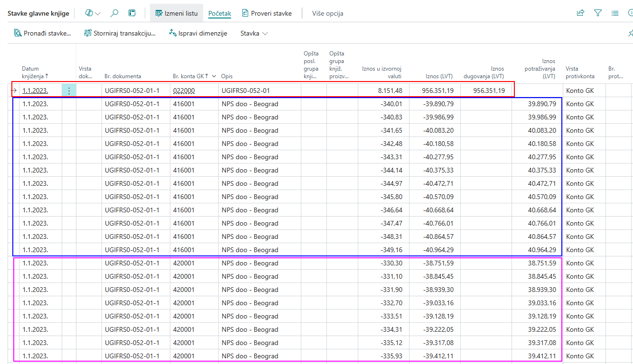Click the list view lines icon
633x364 pixels.
click(615, 13)
